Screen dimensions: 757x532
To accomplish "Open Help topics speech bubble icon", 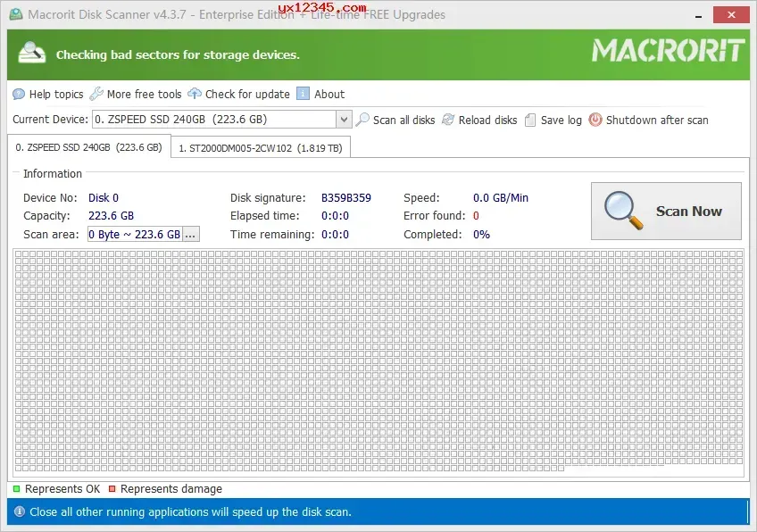I will coord(19,94).
